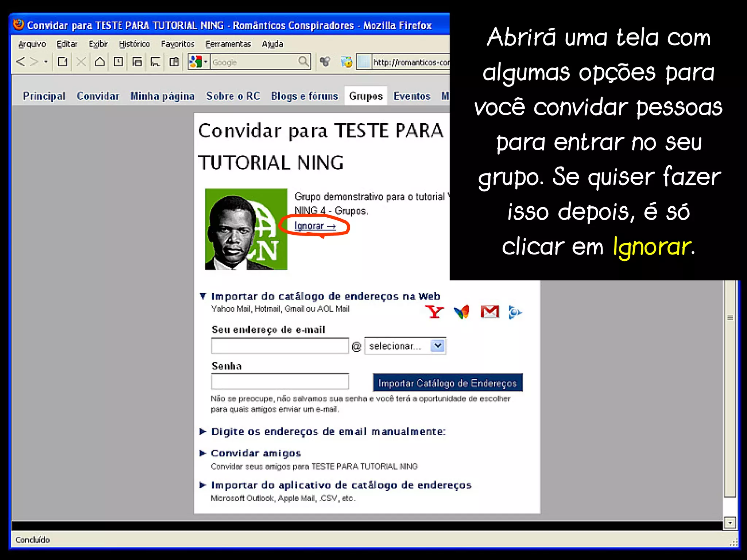Click the Firefox logo in title bar
The image size is (747, 560).
(19, 25)
